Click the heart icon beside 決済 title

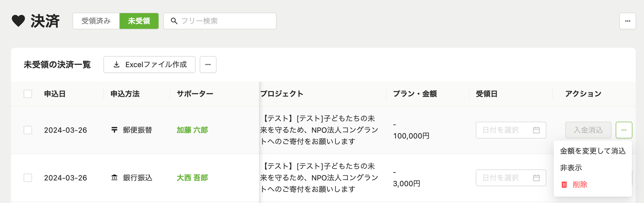click(x=18, y=21)
